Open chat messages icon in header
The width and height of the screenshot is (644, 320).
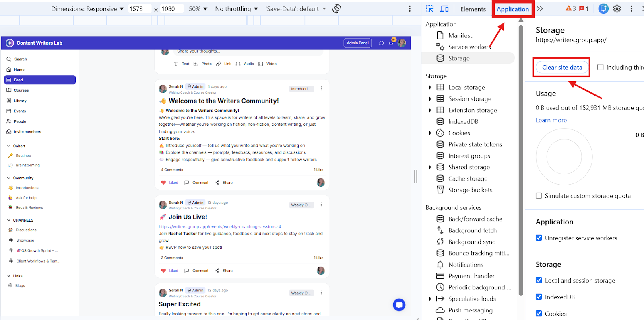point(381,43)
